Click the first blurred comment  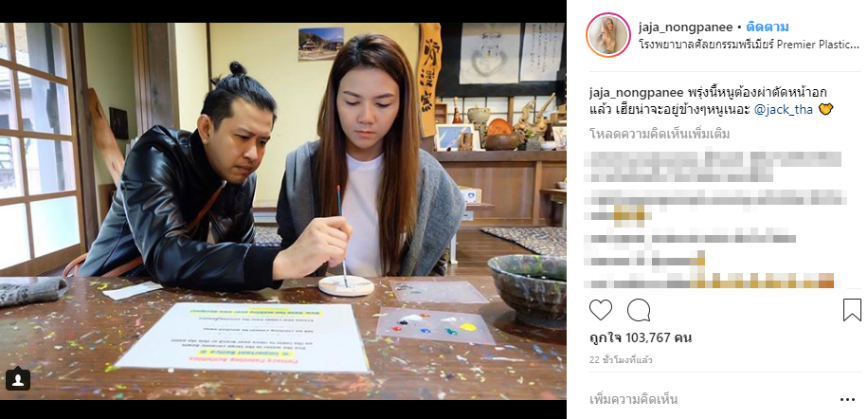click(715, 166)
